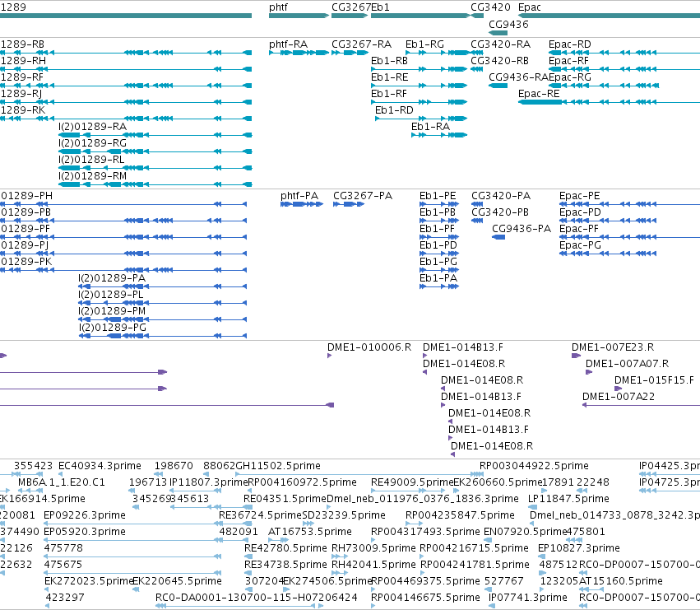Click the CG3420-PB protein label
Image resolution: width=700 pixels, height=610 pixels.
tap(500, 212)
